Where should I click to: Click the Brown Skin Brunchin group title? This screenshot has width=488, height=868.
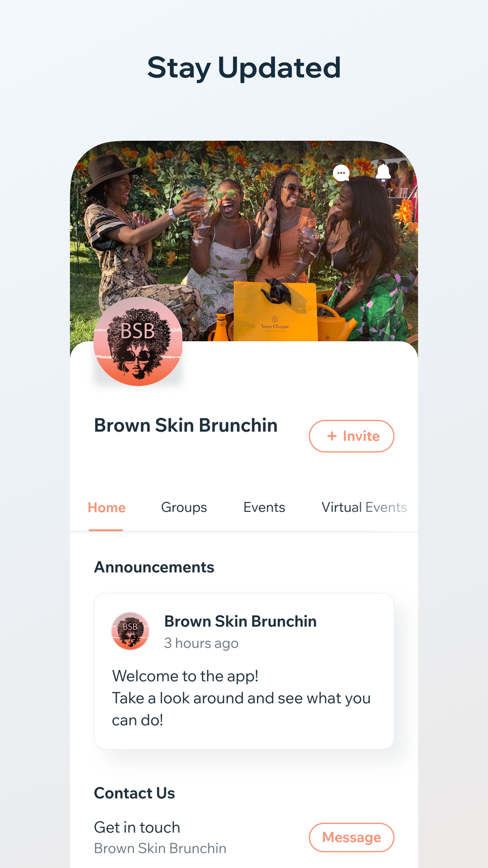click(186, 425)
